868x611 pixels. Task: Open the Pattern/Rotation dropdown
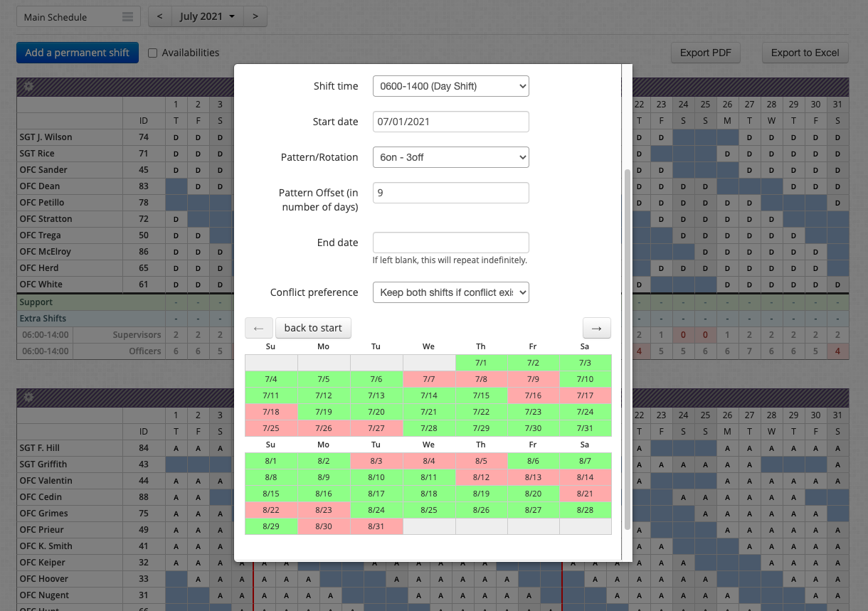(x=450, y=157)
